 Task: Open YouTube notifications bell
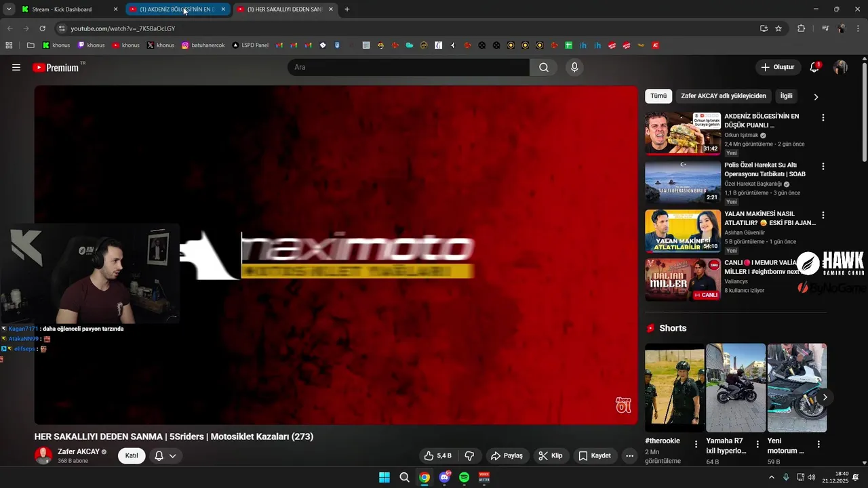(x=814, y=67)
